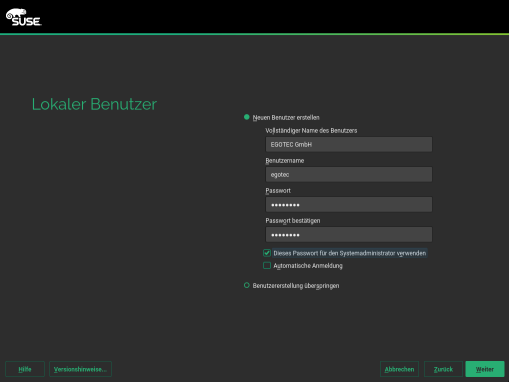
Task: Click the 'Lokaler Benutzer' heading
Action: click(x=94, y=104)
